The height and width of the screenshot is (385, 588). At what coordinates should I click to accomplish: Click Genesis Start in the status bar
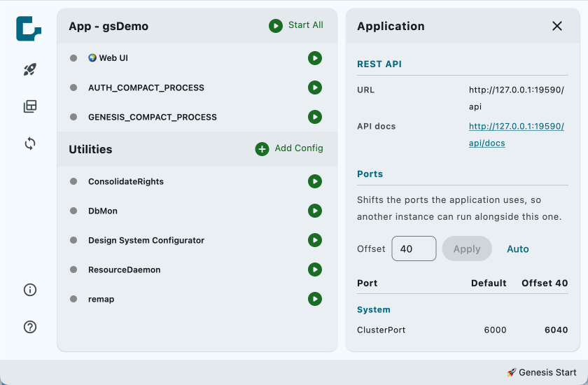point(542,372)
